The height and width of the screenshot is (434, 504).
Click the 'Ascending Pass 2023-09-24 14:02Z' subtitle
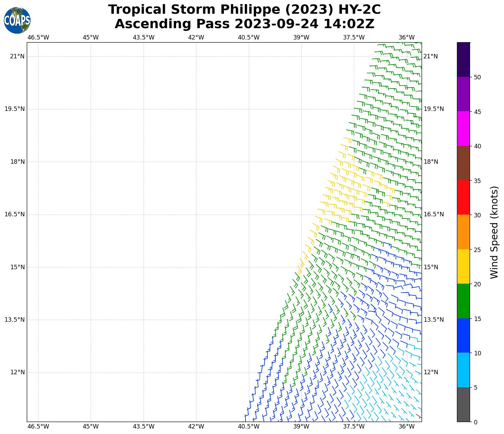[244, 24]
